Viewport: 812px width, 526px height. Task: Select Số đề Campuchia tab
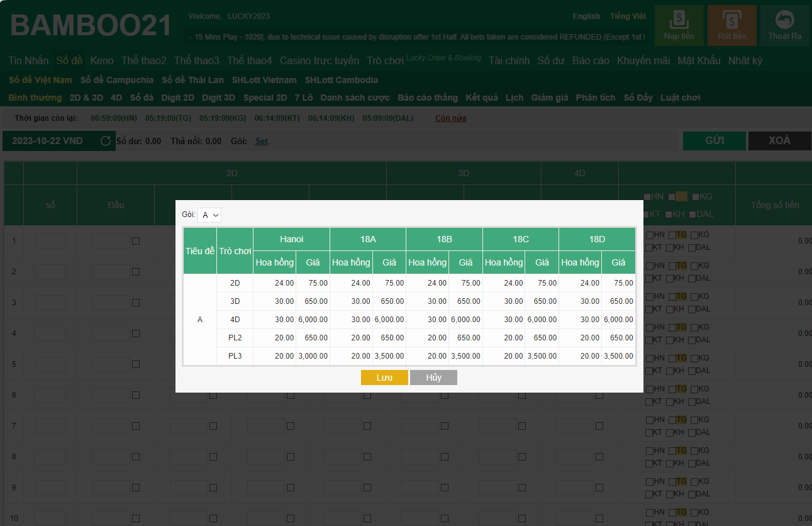(117, 80)
